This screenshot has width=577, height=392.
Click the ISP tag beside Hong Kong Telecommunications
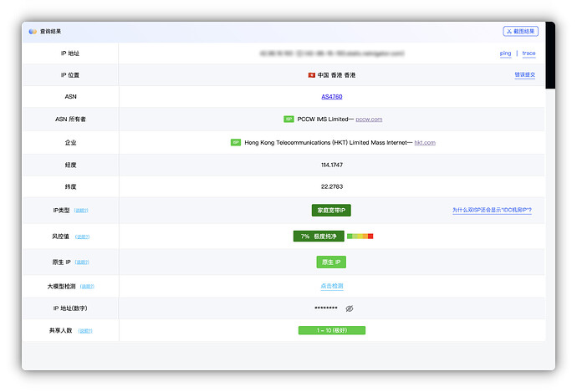click(236, 142)
